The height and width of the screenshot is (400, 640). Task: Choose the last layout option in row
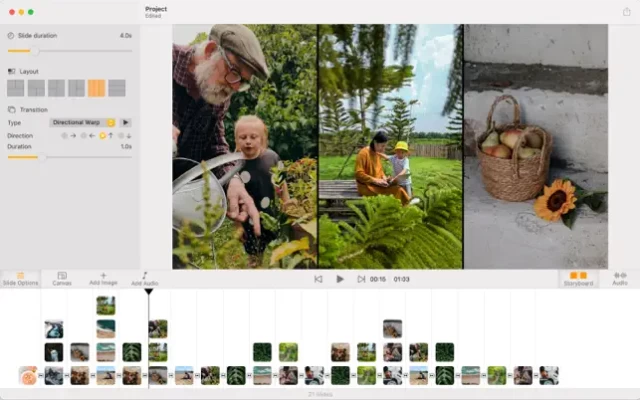117,88
